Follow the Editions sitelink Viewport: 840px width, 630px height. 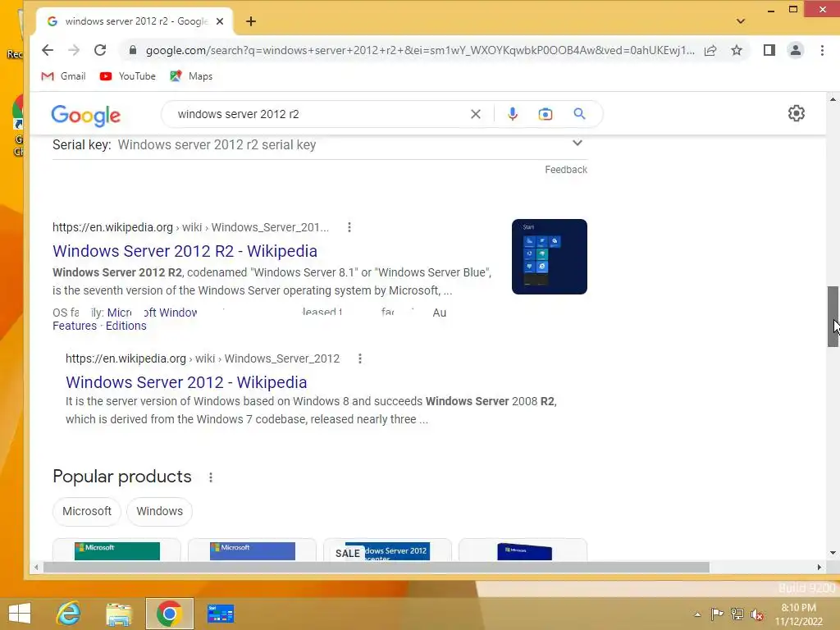pos(126,326)
